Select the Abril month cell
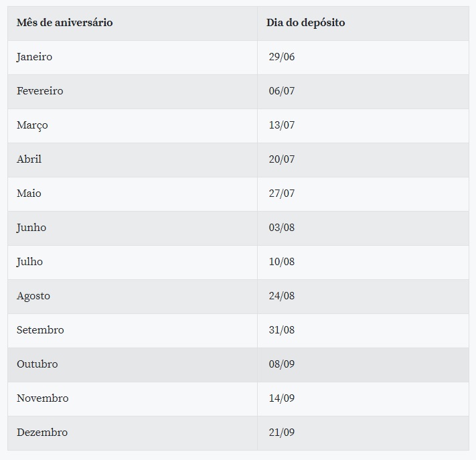The image size is (476, 460). pos(29,159)
